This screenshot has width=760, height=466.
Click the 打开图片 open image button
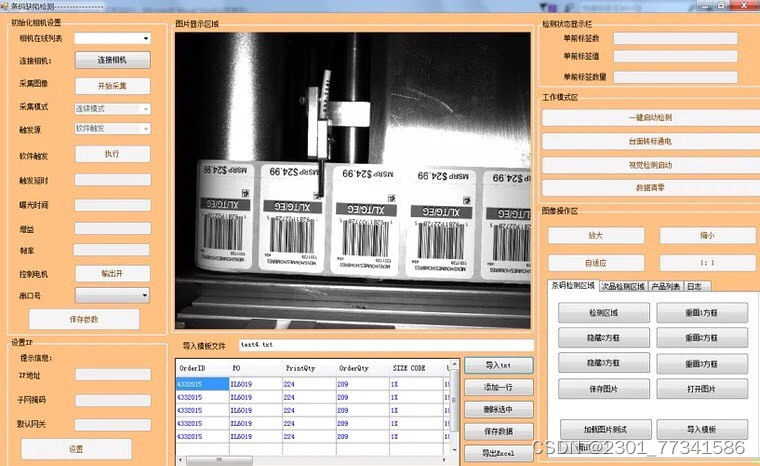702,389
